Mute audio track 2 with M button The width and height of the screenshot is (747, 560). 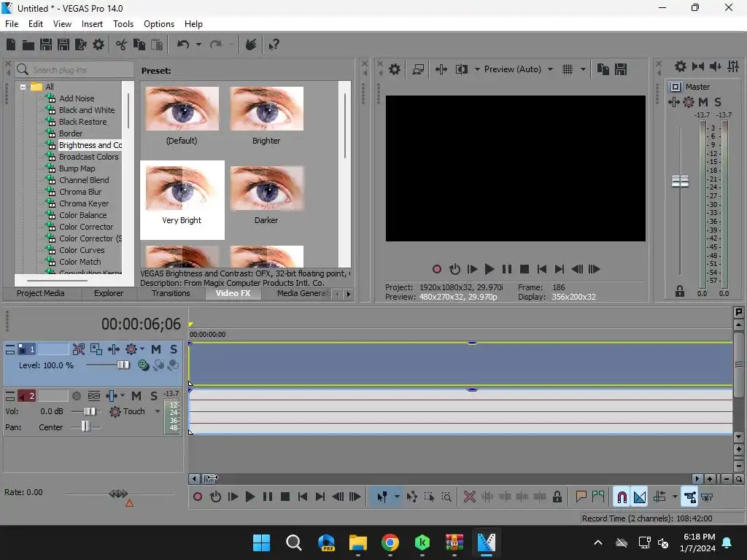click(136, 396)
